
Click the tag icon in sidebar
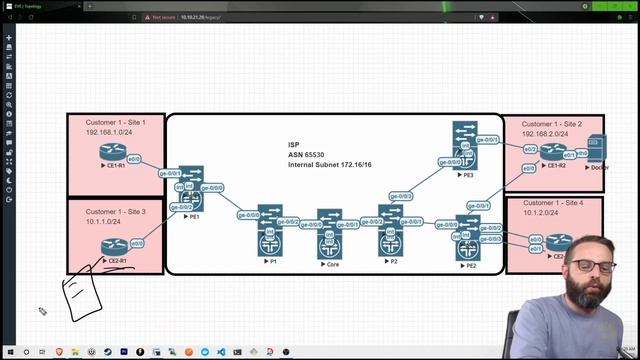tap(9, 171)
